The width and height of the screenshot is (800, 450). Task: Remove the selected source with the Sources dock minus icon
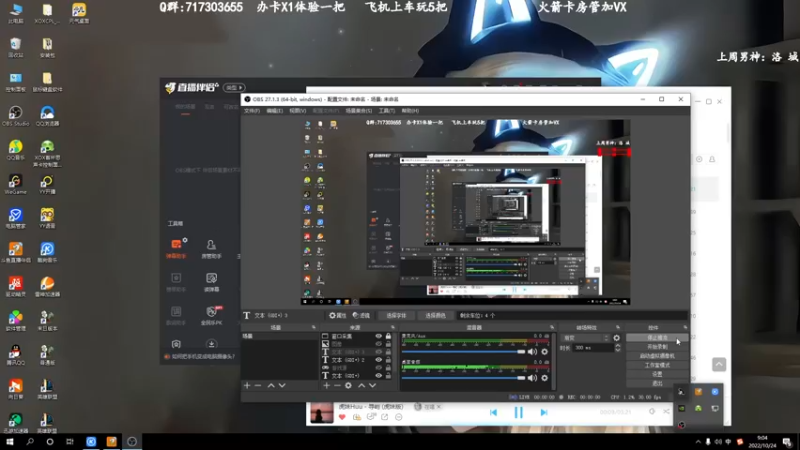[337, 386]
